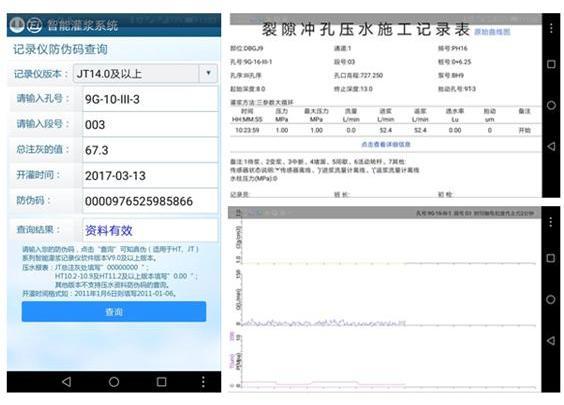
Task: Open the 原始曲线图 link
Action: [492, 32]
